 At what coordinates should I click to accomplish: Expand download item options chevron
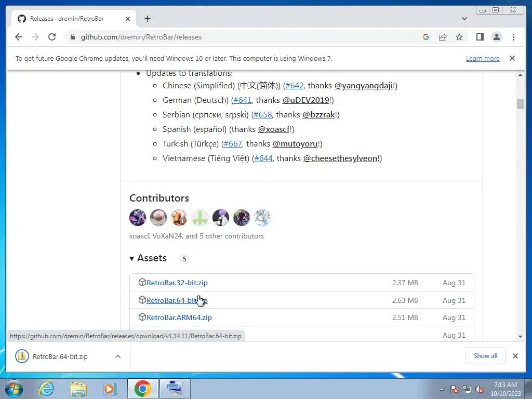[118, 356]
